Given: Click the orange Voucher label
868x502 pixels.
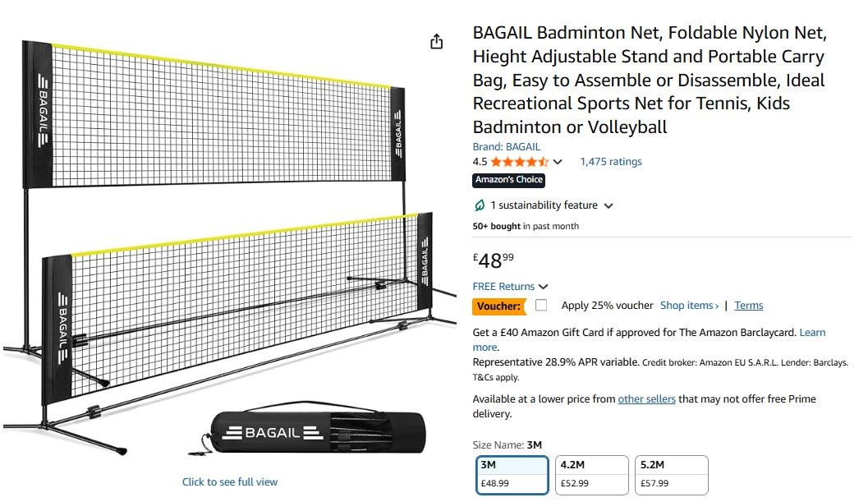Looking at the screenshot, I should [x=498, y=306].
